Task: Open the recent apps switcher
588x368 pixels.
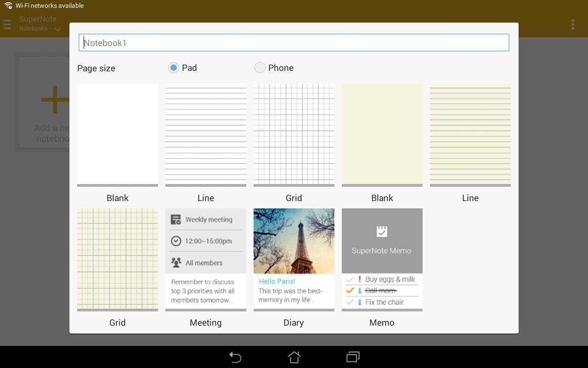Action: point(353,357)
